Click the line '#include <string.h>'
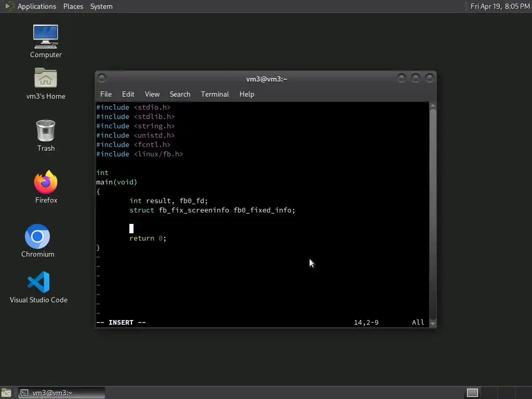The height and width of the screenshot is (399, 532). tap(135, 126)
